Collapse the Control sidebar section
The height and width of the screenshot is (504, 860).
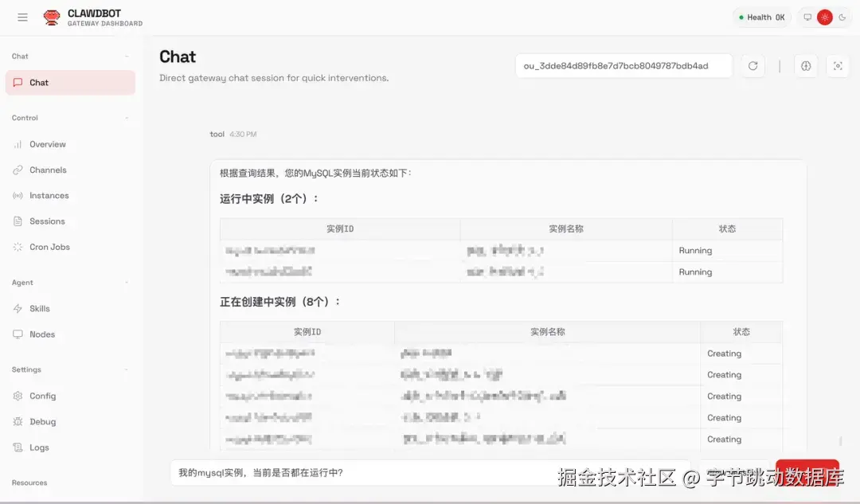point(127,118)
